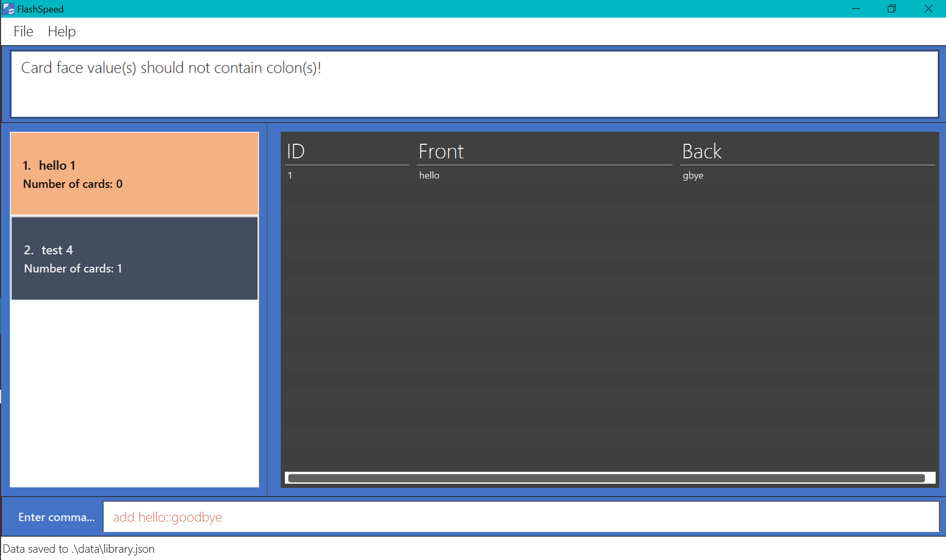Click the FlashSpeed app icon in title bar

[x=9, y=9]
